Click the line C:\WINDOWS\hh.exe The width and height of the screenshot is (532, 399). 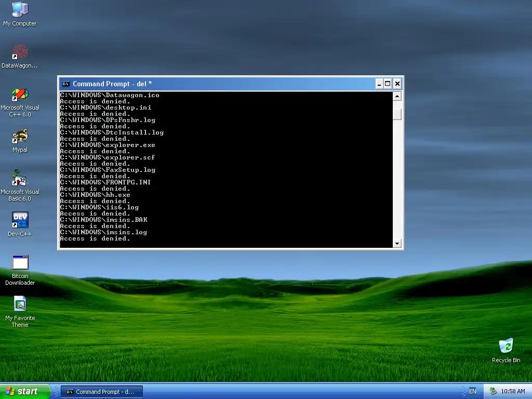click(95, 195)
